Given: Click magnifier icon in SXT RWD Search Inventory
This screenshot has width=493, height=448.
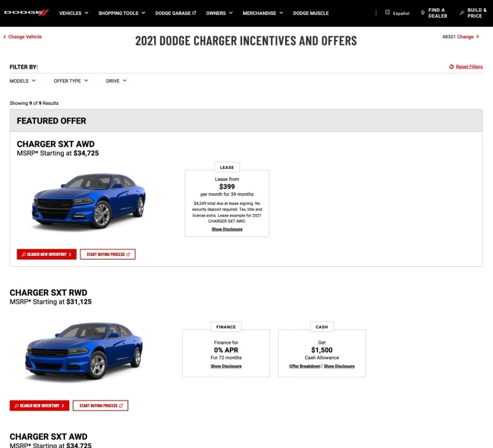Looking at the screenshot, I should (16, 406).
